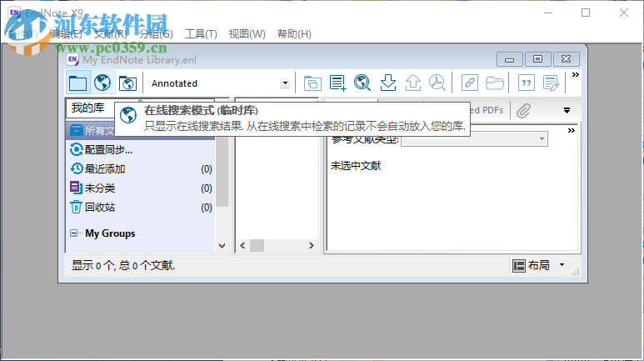This screenshot has width=644, height=361.
Task: Open the reference panel tab options arrow
Action: 567,111
